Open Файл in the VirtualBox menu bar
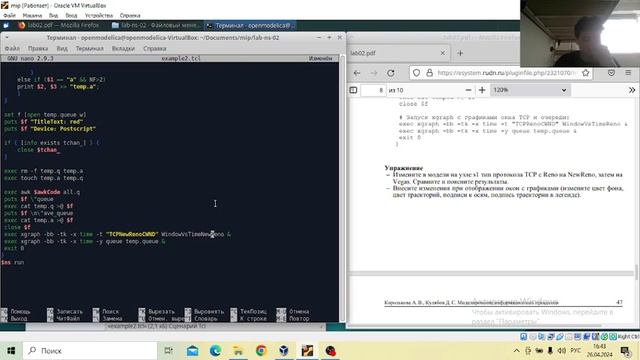The image size is (640, 360). 9,16
